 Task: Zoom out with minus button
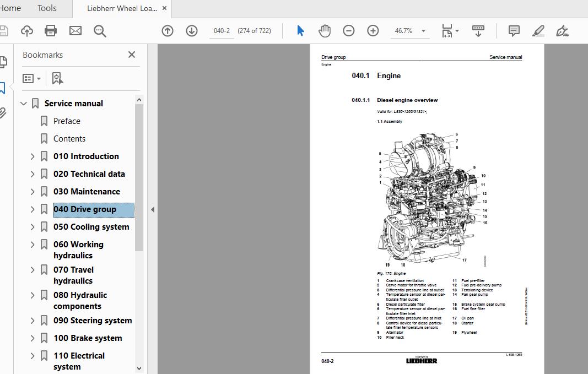pyautogui.click(x=348, y=31)
